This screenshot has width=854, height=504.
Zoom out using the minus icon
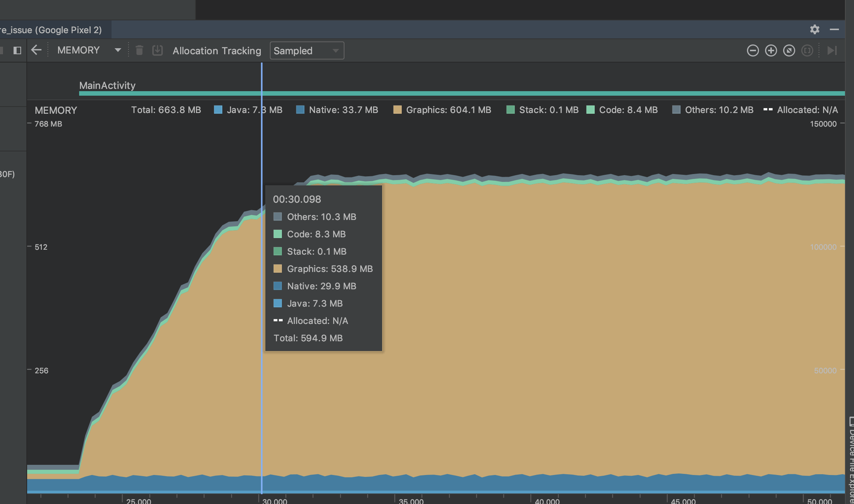[x=753, y=50]
